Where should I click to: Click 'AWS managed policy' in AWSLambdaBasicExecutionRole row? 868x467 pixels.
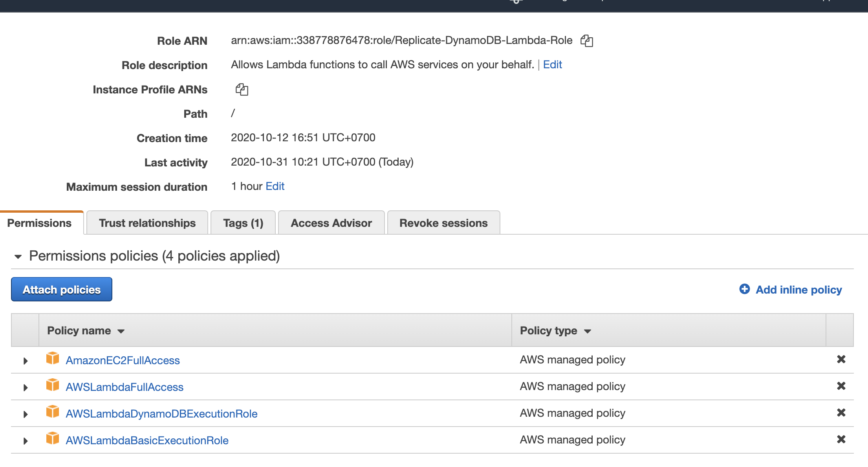click(x=572, y=440)
